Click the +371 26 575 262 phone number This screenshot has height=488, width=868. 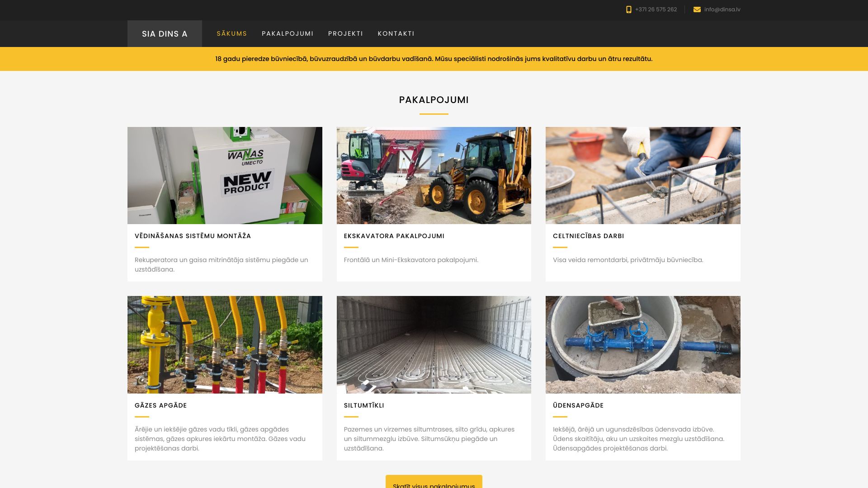click(x=656, y=9)
